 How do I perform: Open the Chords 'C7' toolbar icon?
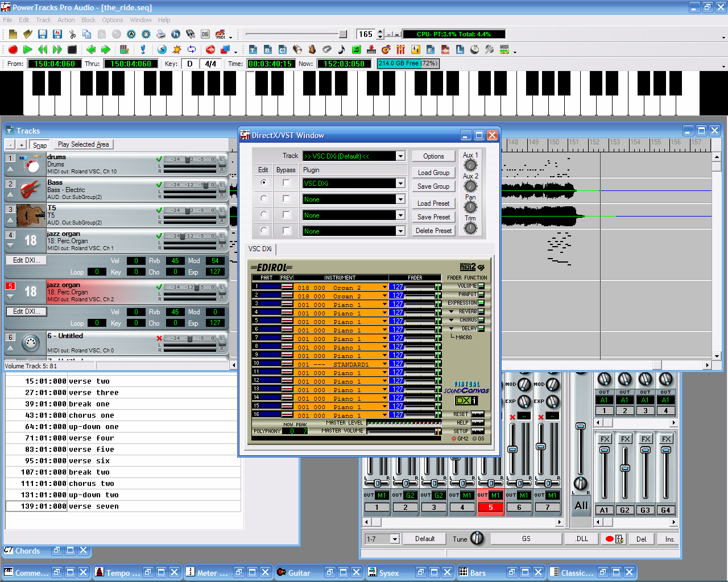point(283,49)
